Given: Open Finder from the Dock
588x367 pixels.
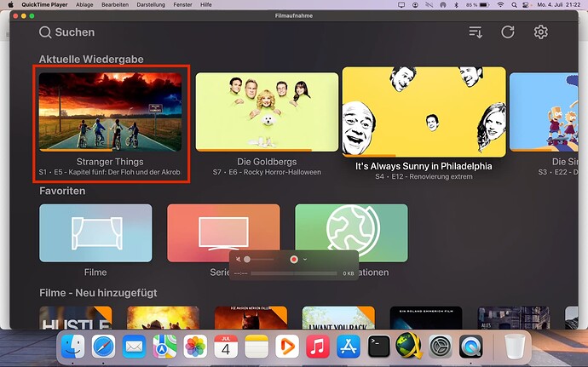Looking at the screenshot, I should coord(72,347).
